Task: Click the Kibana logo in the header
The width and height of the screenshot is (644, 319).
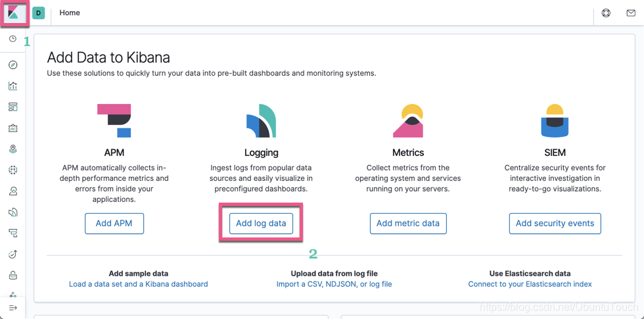Action: (x=13, y=13)
